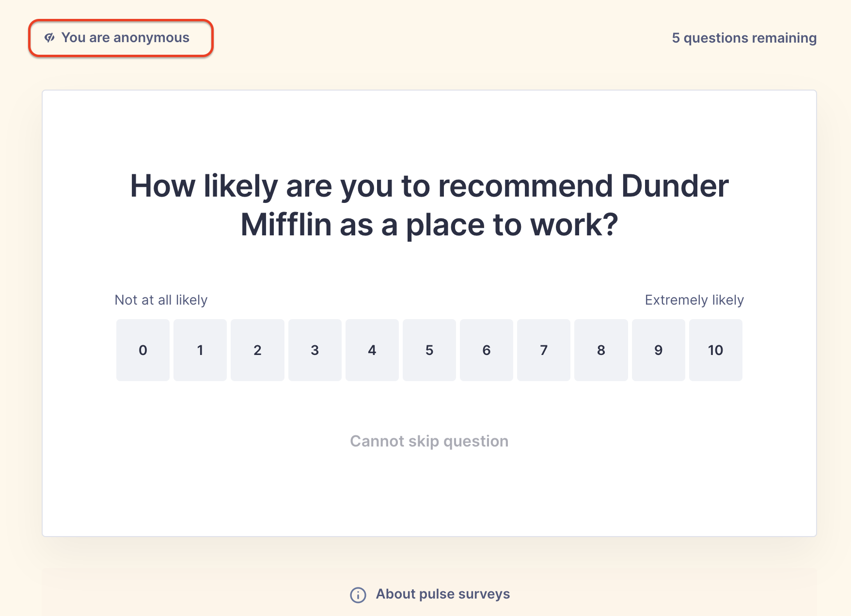851x616 pixels.
Task: Click the You are anonymous label
Action: click(x=126, y=38)
